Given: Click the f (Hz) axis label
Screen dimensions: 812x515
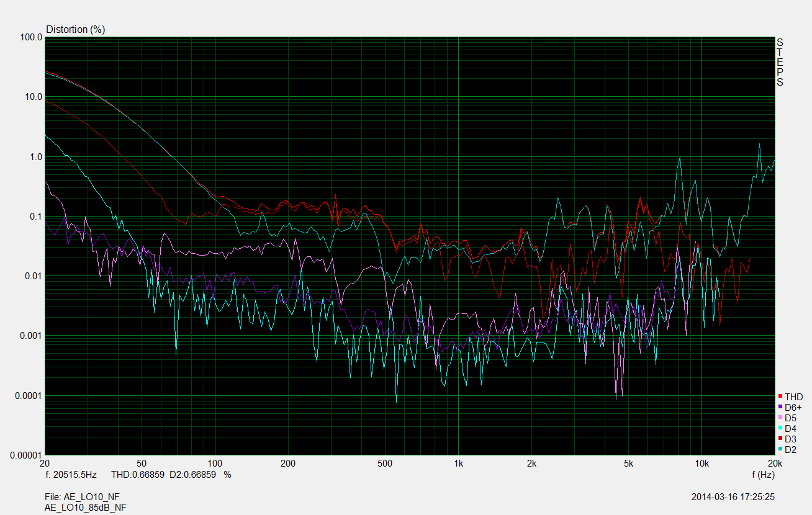Looking at the screenshot, I should [x=762, y=475].
